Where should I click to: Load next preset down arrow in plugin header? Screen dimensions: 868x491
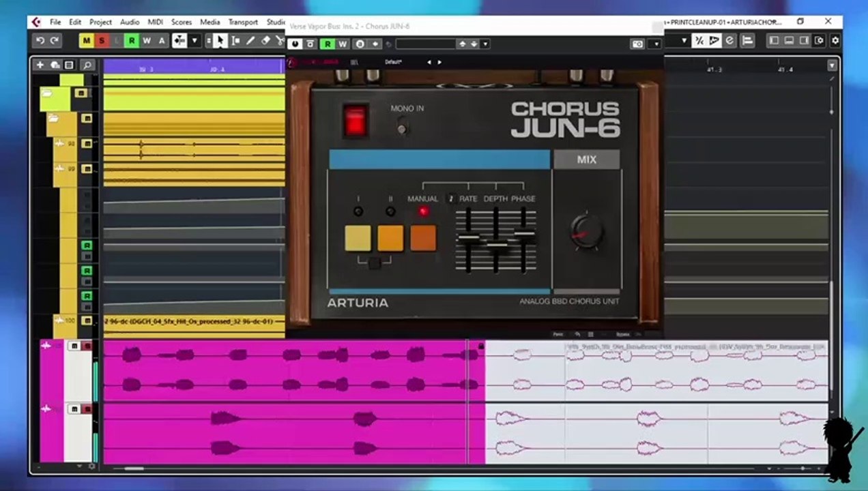click(474, 44)
